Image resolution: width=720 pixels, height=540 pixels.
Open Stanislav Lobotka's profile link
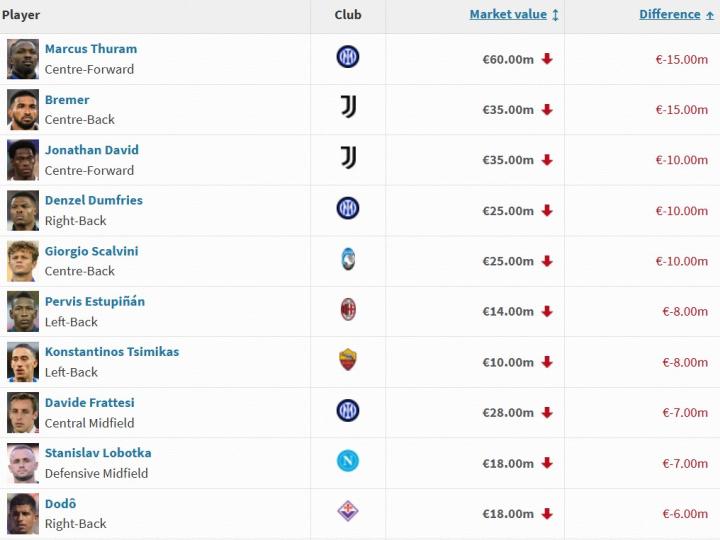pos(98,453)
